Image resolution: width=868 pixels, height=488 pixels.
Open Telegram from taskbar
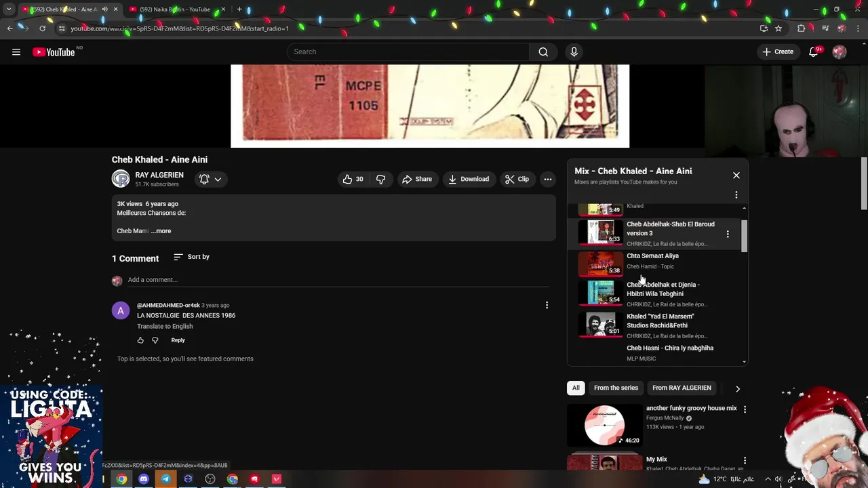[165, 479]
